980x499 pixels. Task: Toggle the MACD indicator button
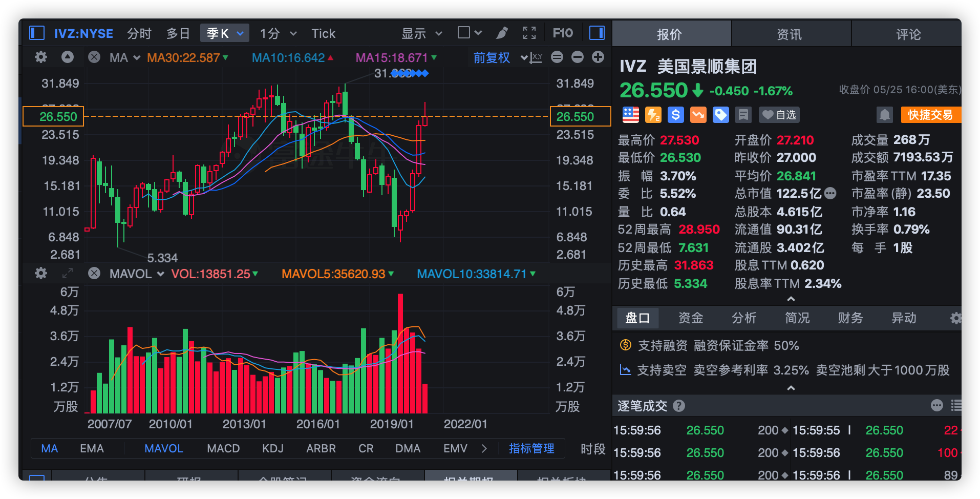(223, 449)
